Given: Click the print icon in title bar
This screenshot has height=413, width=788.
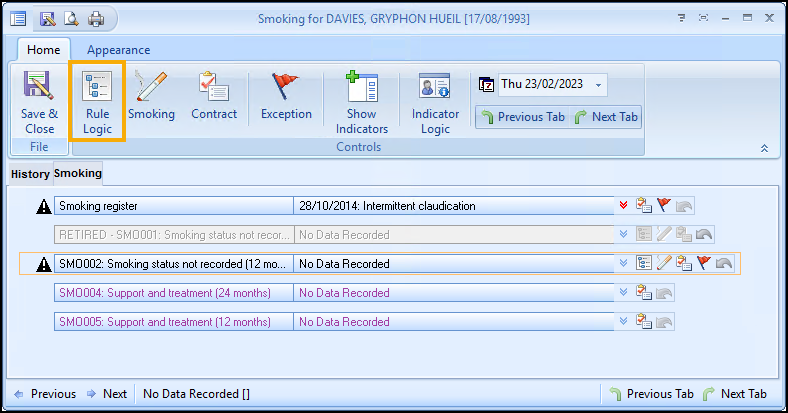Looking at the screenshot, I should 96,18.
